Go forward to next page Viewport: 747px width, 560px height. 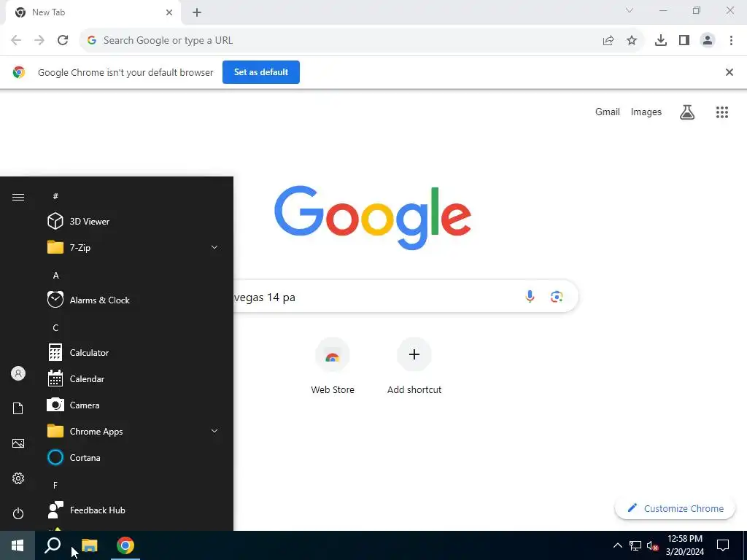coord(39,41)
